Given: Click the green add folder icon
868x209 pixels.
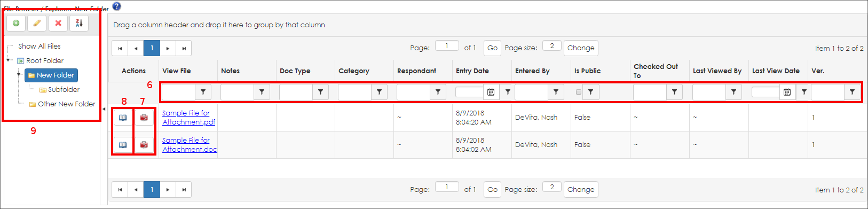Looking at the screenshot, I should 16,23.
